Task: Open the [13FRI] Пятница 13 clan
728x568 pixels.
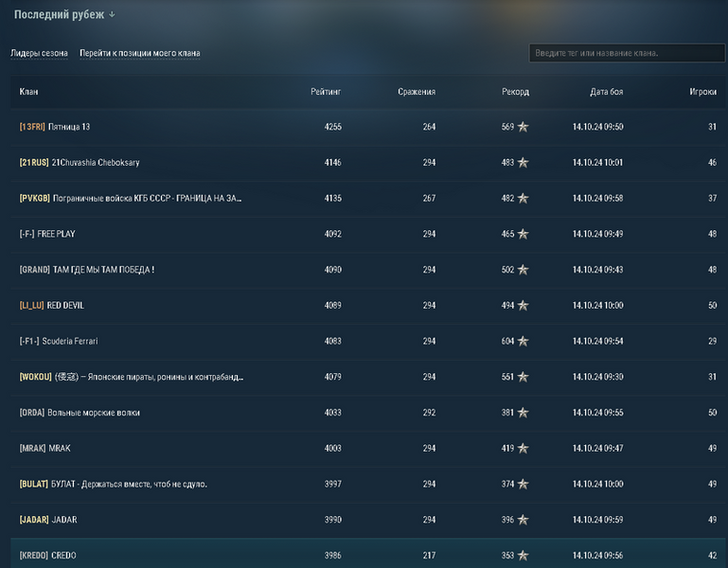Action: 55,127
